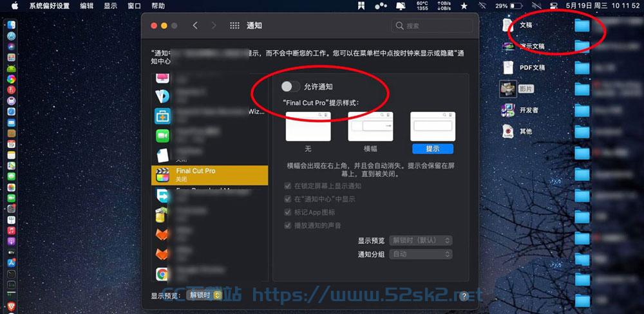
Task: Open the bottom 显示预览 解锁时 popup
Action: [x=204, y=295]
